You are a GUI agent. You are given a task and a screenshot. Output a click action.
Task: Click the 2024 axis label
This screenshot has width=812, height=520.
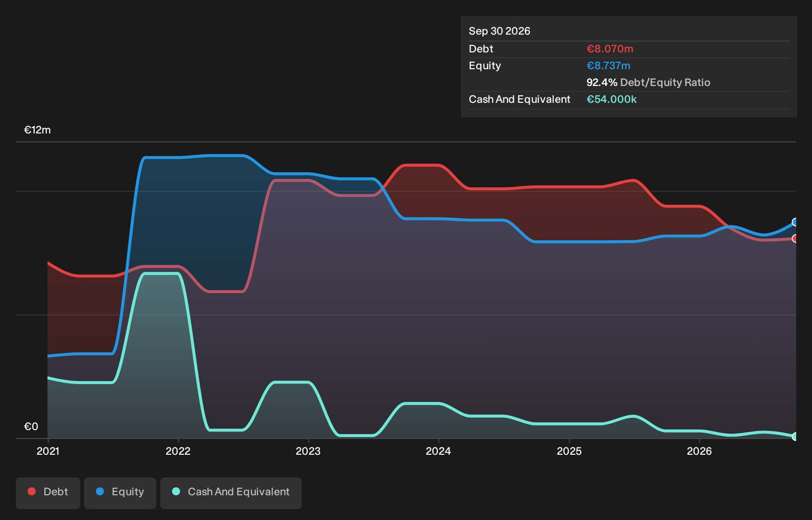click(x=439, y=451)
